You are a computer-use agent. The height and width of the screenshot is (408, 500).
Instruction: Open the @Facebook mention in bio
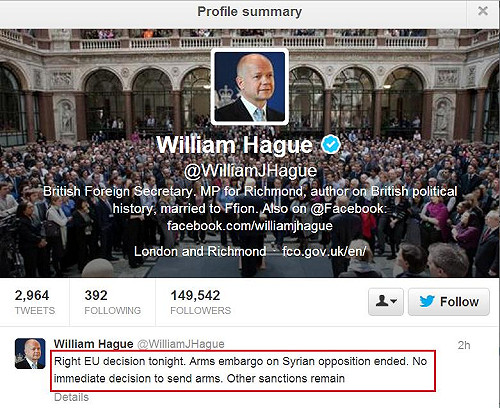click(x=348, y=209)
